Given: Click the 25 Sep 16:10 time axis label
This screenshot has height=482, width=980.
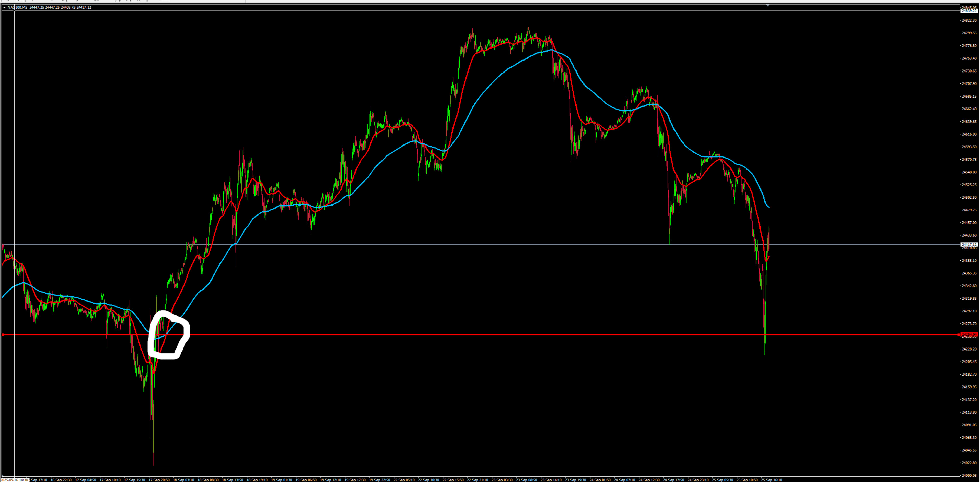Looking at the screenshot, I should point(771,480).
